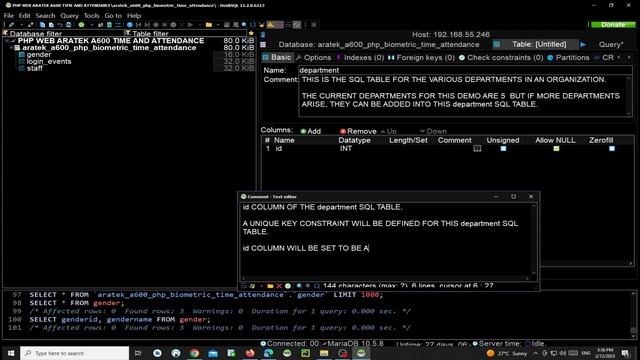The image size is (640, 360).
Task: Toggle Allow NULL checkbox for id column
Action: pos(556,149)
